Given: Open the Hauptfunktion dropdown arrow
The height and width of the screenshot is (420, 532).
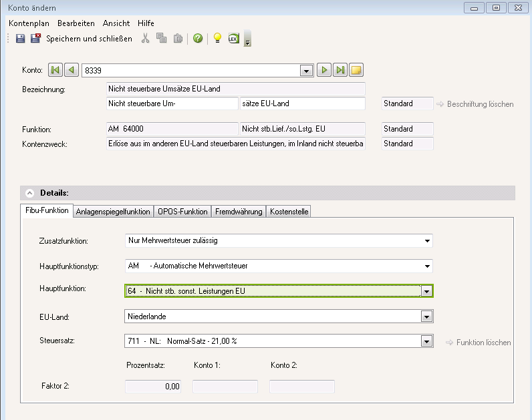Looking at the screenshot, I should [427, 291].
